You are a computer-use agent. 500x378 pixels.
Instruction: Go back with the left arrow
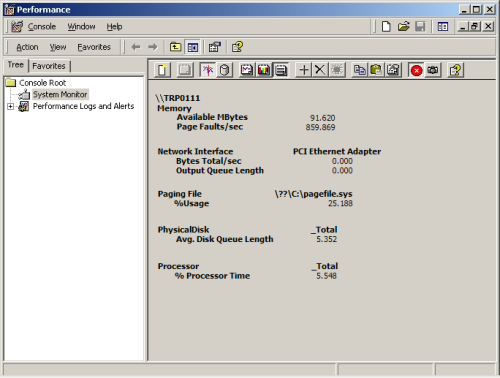(x=136, y=47)
